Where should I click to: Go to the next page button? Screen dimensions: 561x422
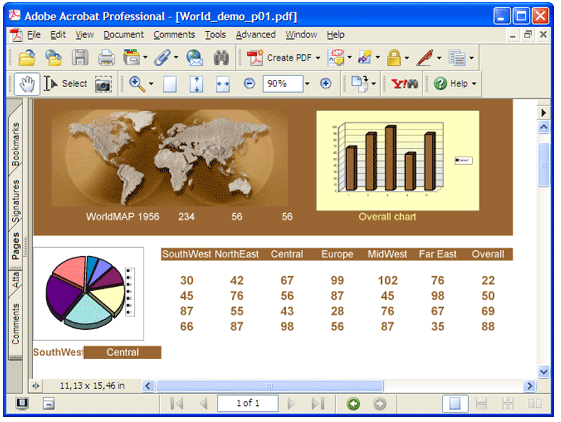point(291,404)
